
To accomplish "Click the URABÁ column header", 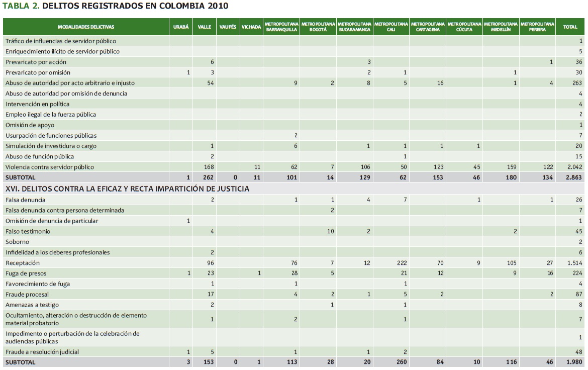I will point(181,27).
